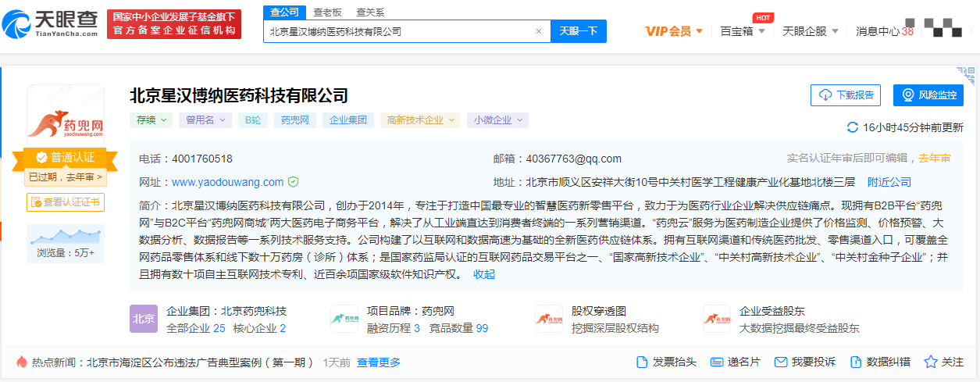
Task: Click the 附近公司 link
Action: tap(889, 182)
